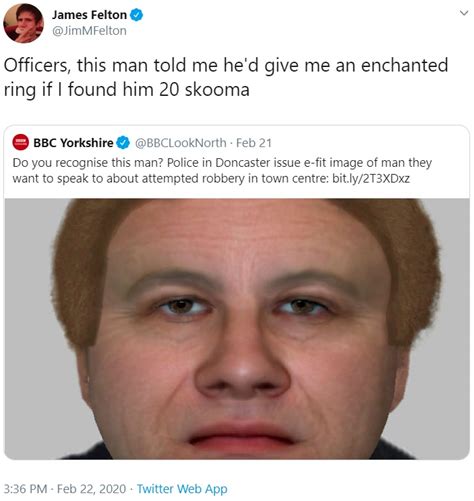This screenshot has width=474, height=501.
Task: Open the James Felton display name
Action: coord(89,15)
